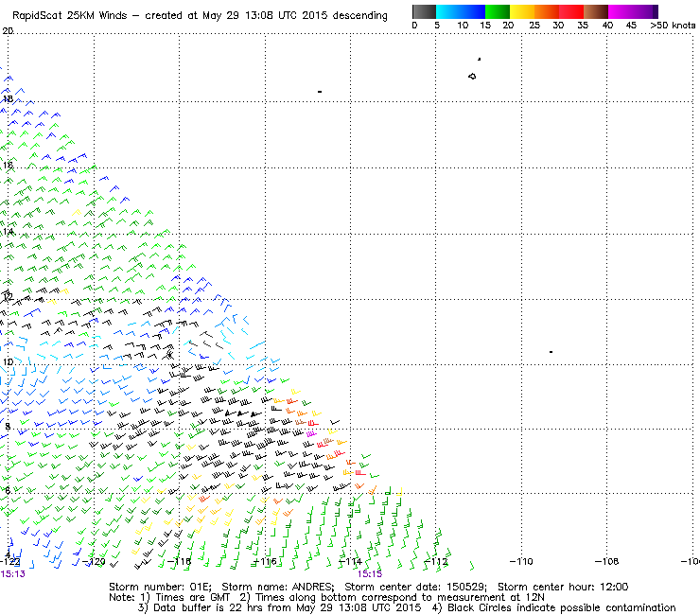Click the red 30-35 knots legend swatch
700x615 pixels.
tap(571, 11)
